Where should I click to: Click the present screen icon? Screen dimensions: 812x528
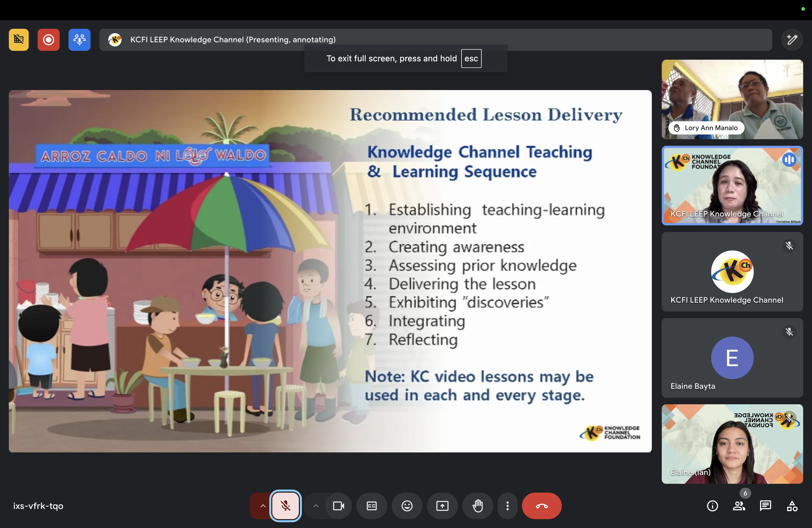442,506
